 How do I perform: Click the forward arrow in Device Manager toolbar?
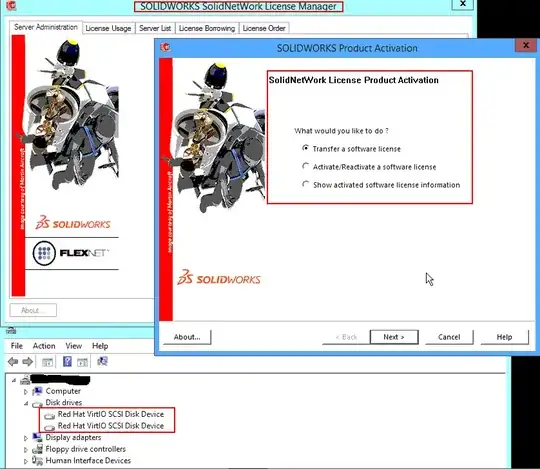point(28,362)
